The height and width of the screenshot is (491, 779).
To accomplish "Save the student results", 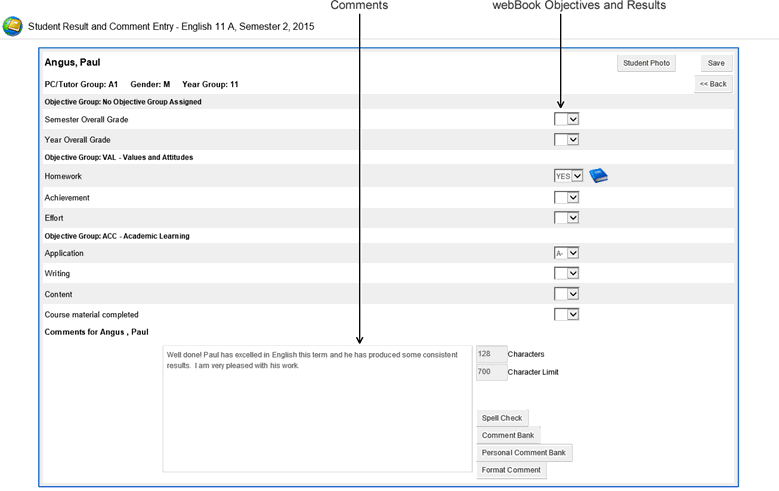I will pos(716,63).
